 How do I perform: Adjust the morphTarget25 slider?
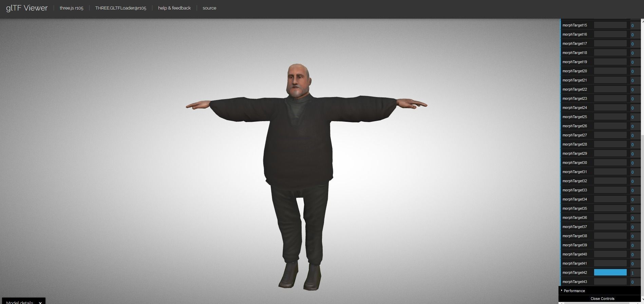[x=610, y=117]
